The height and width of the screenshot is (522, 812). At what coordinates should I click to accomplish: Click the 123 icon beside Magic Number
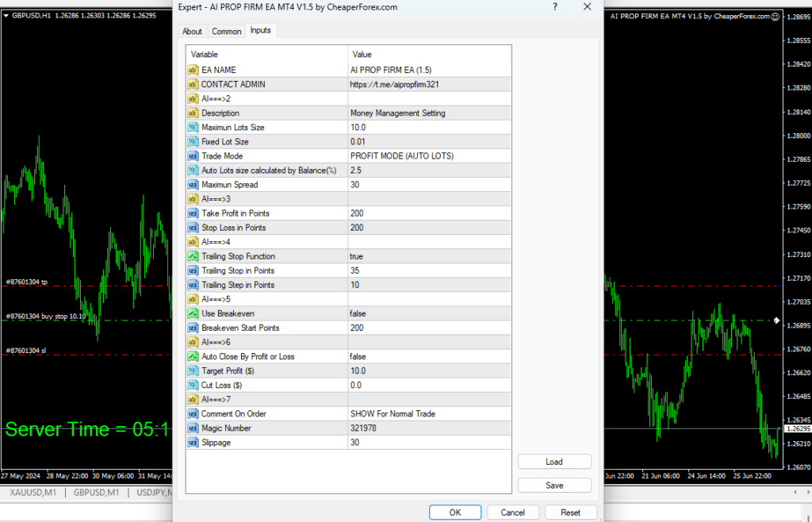pos(192,428)
